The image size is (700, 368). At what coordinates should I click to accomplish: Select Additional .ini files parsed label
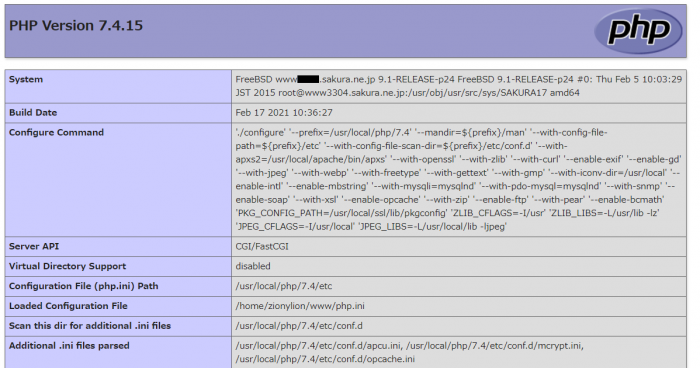point(69,346)
